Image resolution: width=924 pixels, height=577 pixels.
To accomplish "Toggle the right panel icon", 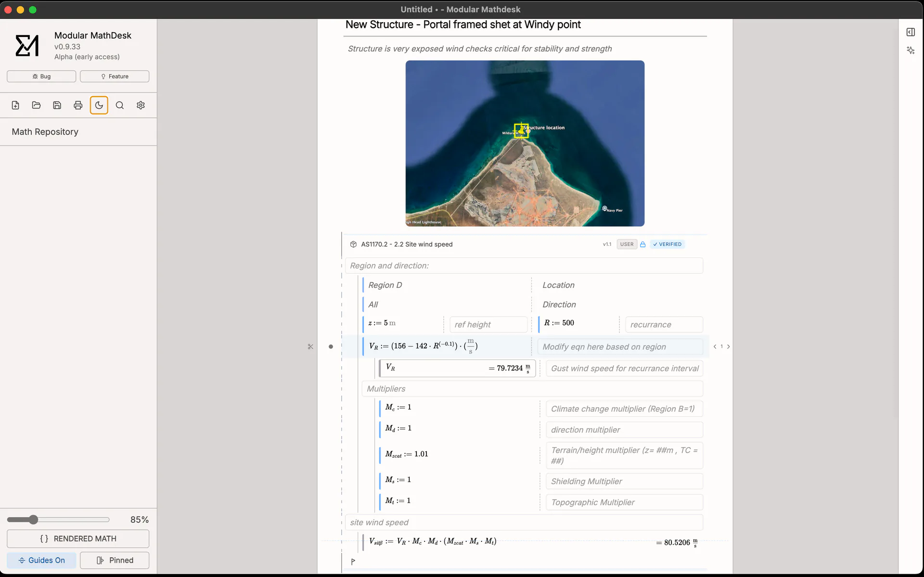I will (x=911, y=32).
